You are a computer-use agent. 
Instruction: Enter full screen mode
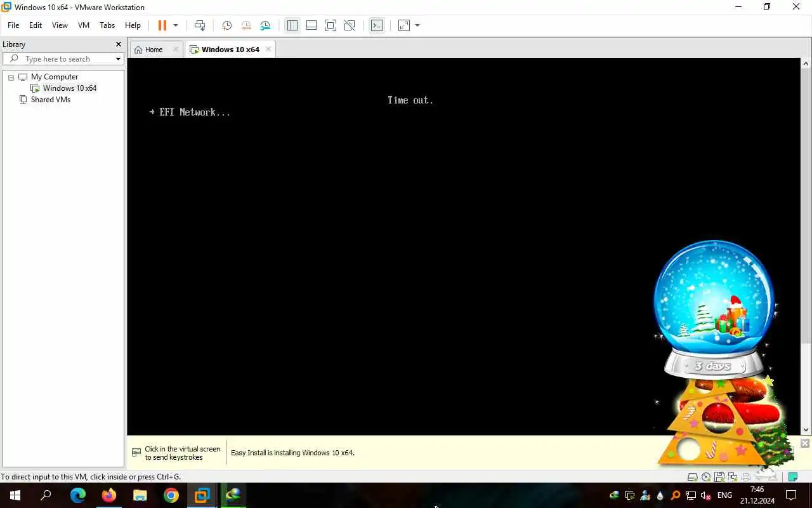331,25
